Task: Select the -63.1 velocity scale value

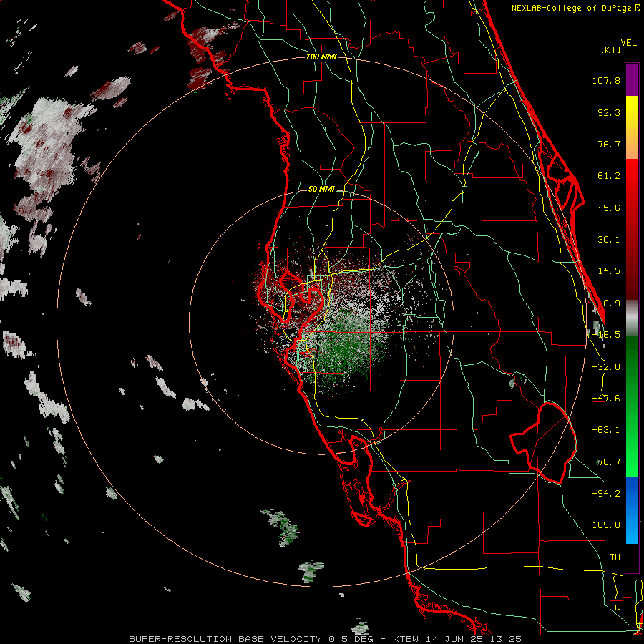Action: point(606,430)
